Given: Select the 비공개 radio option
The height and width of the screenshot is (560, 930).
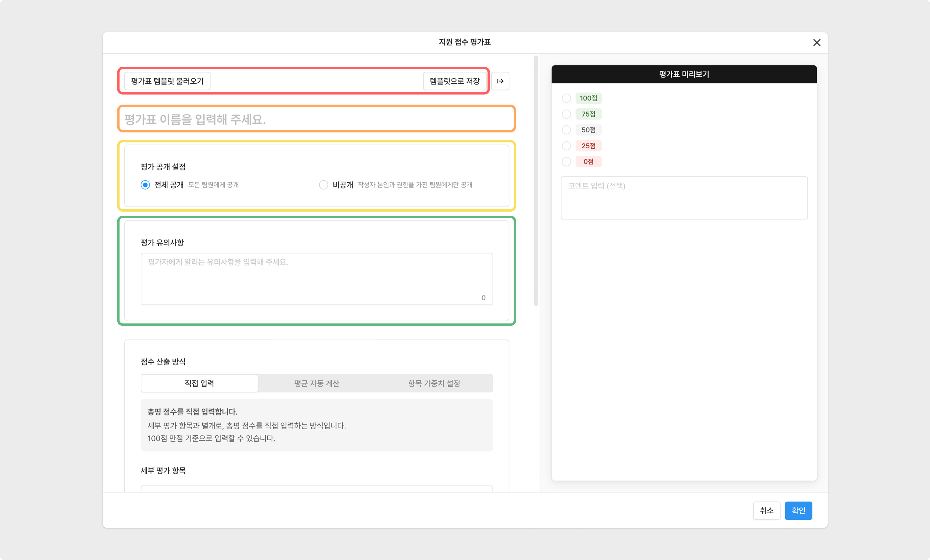Looking at the screenshot, I should click(x=323, y=185).
